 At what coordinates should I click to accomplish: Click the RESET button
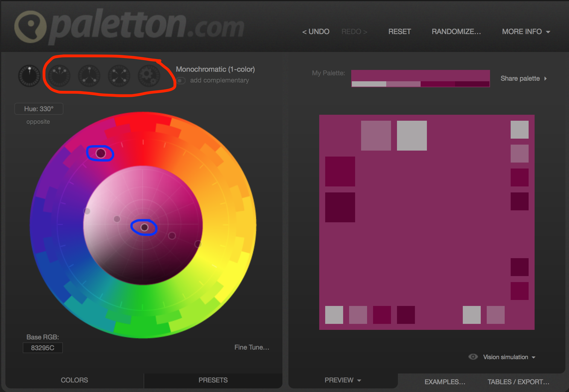point(400,32)
